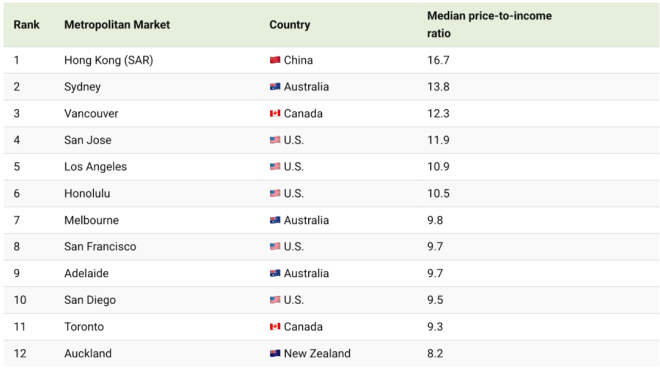Click the Australia flag icon in Adelaide row
Viewport: 660px width, 370px height.
coord(275,273)
